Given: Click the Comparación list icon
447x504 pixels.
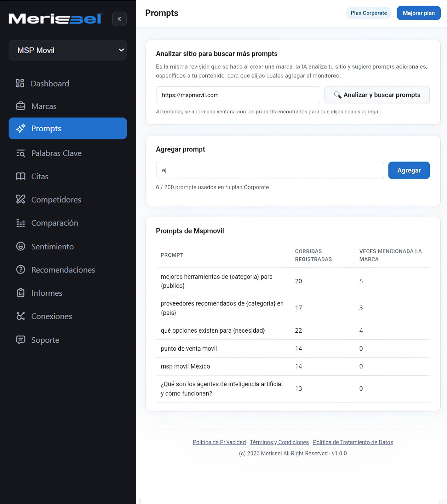Looking at the screenshot, I should 21,223.
